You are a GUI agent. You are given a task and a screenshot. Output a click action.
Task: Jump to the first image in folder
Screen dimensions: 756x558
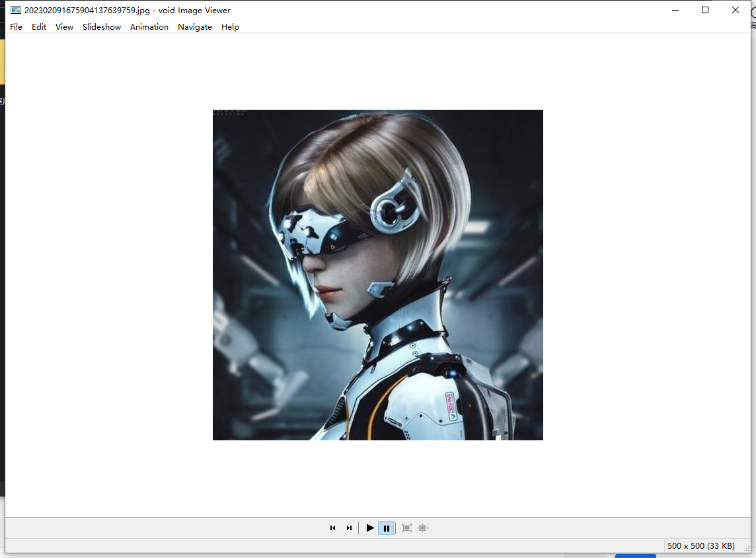point(333,528)
